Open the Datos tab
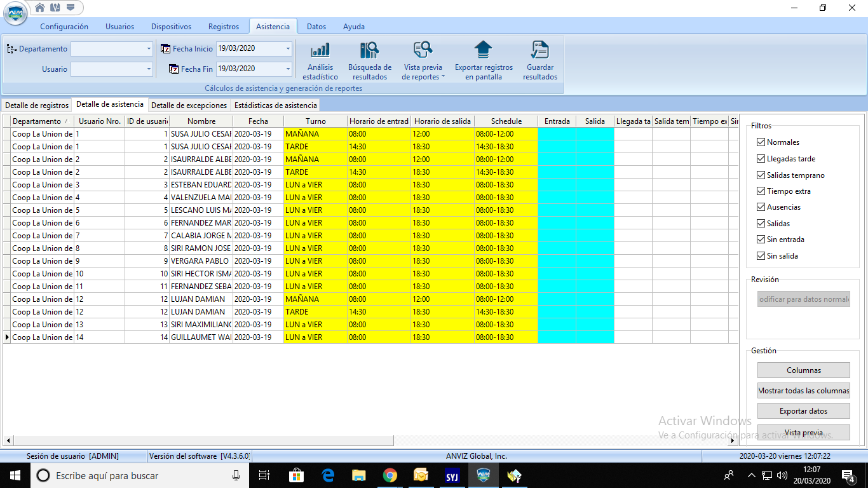 pyautogui.click(x=316, y=27)
